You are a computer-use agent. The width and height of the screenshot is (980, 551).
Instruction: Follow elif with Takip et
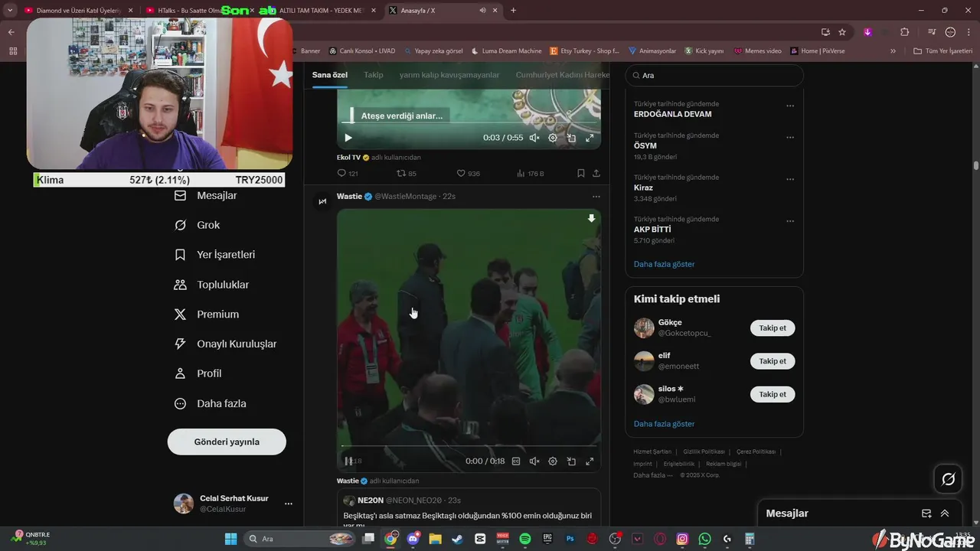point(773,361)
